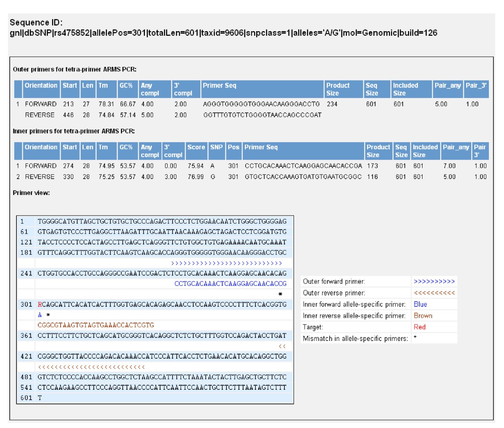
Task: Click the Mismatch in allele-specific primers legend entry
Action: point(355,338)
